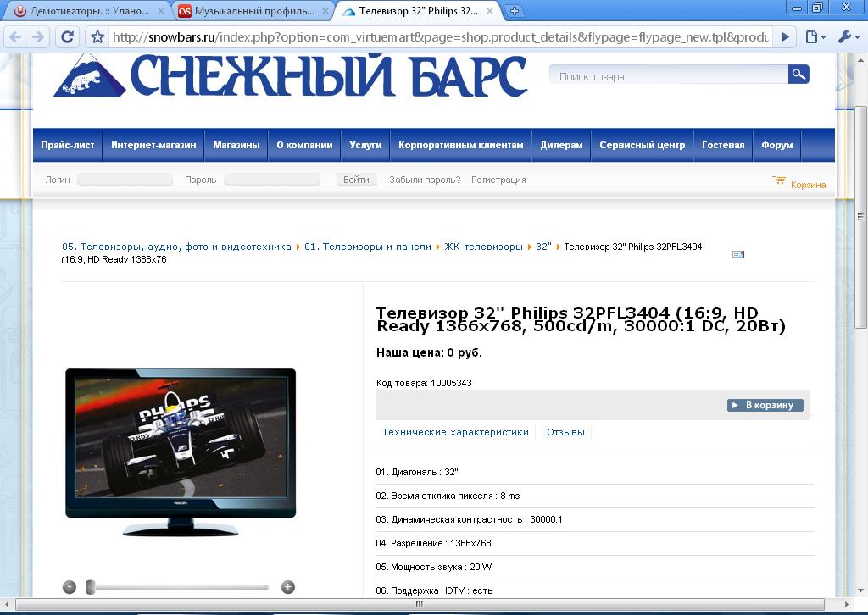
Task: Click the horizontal scroll left arrow
Action: pyautogui.click(x=7, y=604)
